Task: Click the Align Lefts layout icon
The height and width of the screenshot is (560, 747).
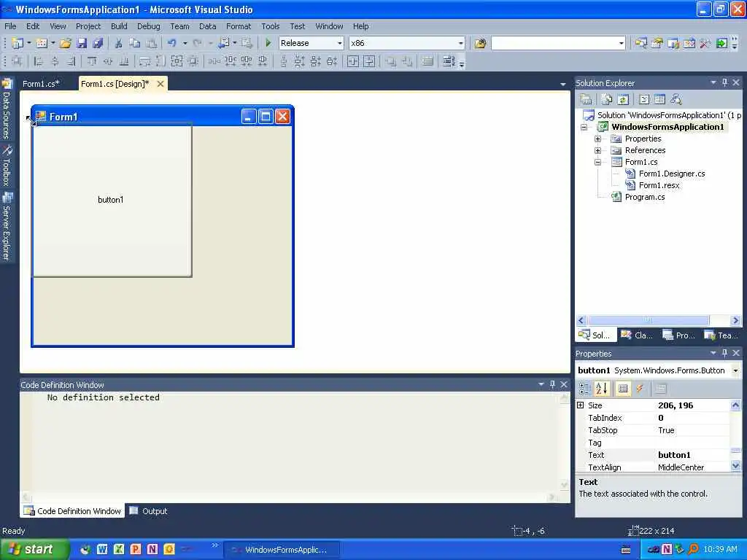Action: 39,61
